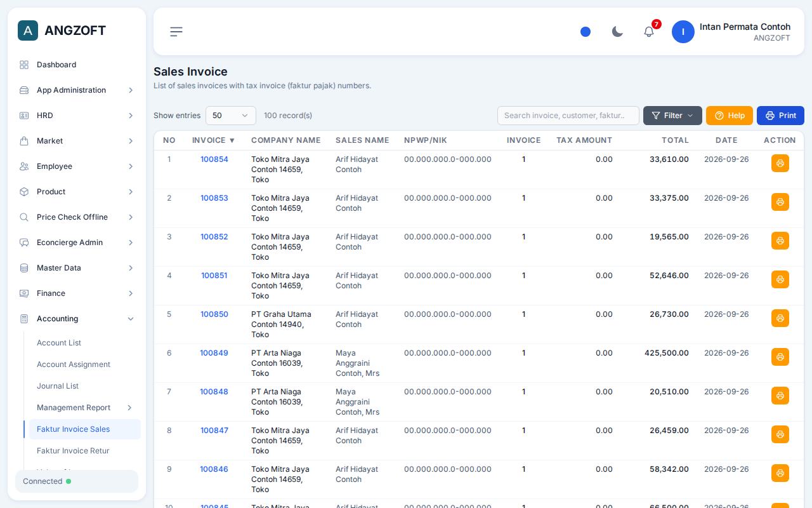
Task: Expand Econcierge Admin menu
Action: pyautogui.click(x=77, y=243)
